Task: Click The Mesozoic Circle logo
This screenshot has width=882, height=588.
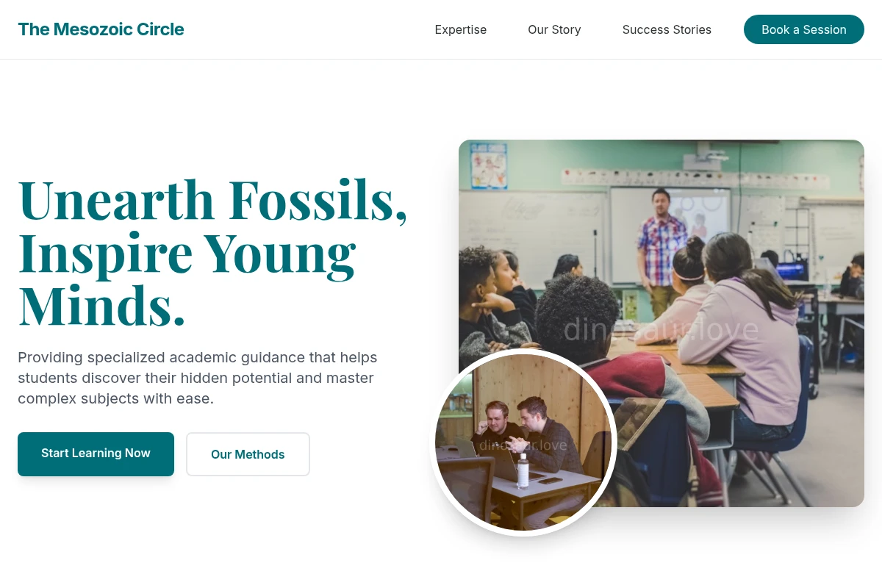Action: click(x=101, y=29)
